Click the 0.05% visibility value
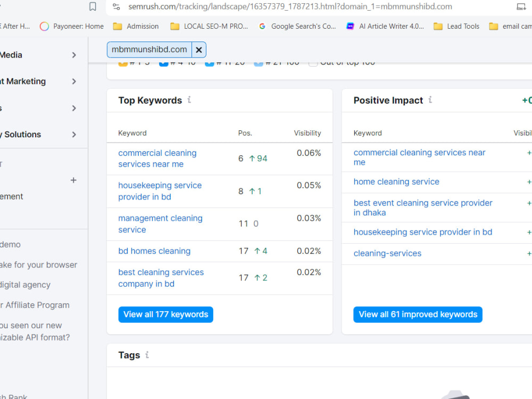Viewport: 532px width, 399px height. pyautogui.click(x=309, y=186)
